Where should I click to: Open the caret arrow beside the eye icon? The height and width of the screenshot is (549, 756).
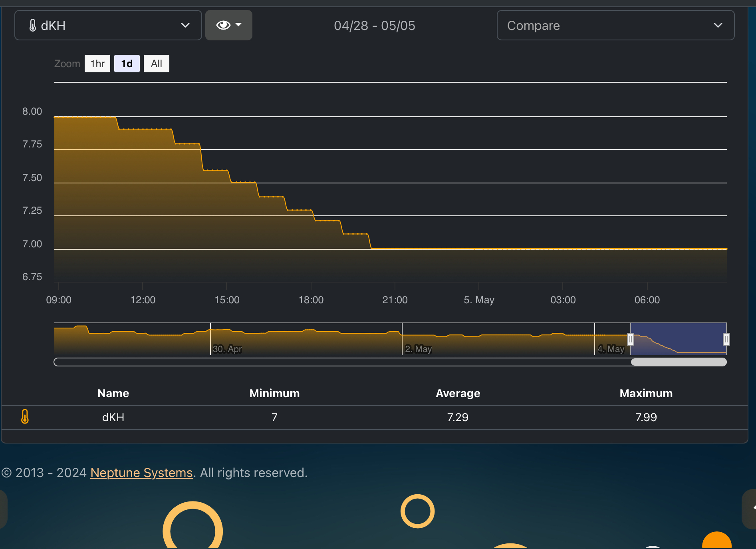pos(239,25)
